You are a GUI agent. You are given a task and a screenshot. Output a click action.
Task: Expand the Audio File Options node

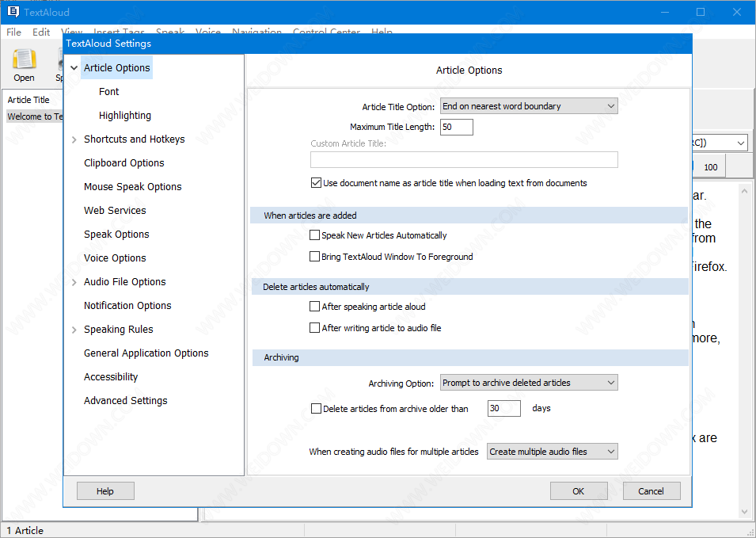(x=74, y=282)
